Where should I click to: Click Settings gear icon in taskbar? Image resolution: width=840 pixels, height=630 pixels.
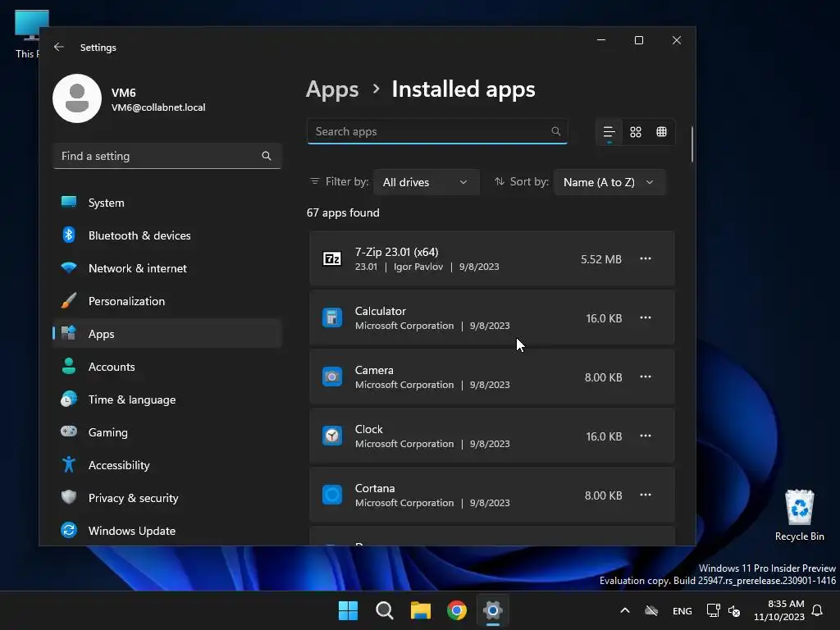click(493, 610)
